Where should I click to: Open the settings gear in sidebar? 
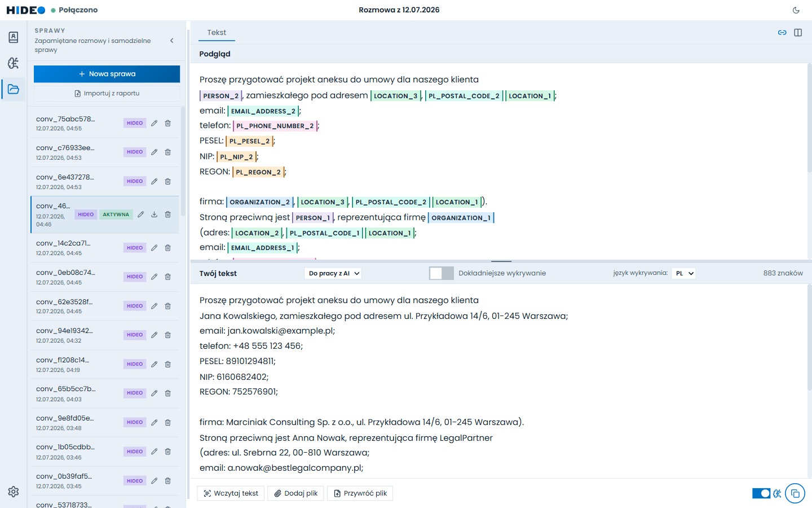(x=14, y=492)
